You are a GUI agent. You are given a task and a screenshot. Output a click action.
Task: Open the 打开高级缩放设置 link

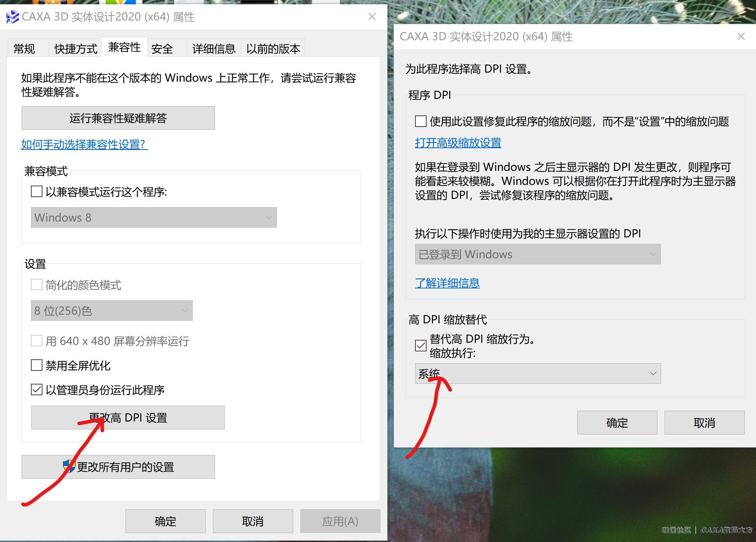[458, 143]
